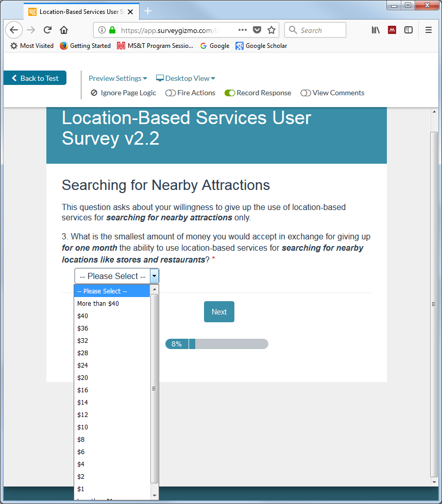442x504 pixels.
Task: Save page to Pocket icon
Action: 257,30
